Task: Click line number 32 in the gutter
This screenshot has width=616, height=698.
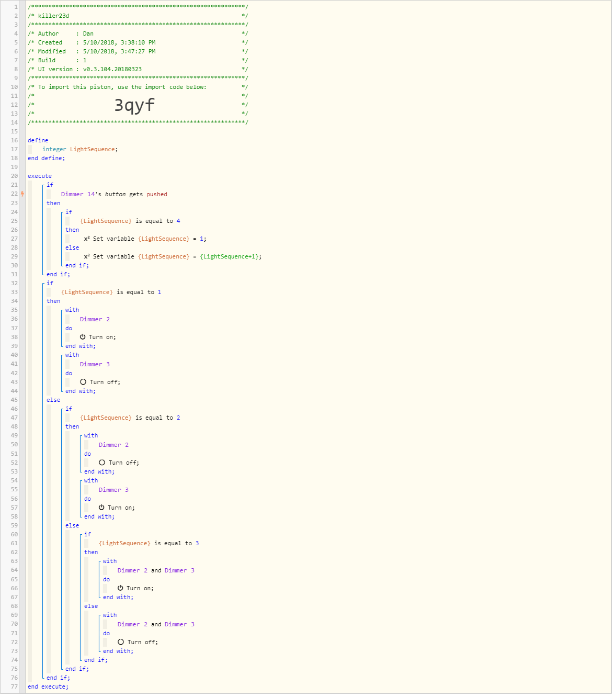Action: (x=14, y=283)
